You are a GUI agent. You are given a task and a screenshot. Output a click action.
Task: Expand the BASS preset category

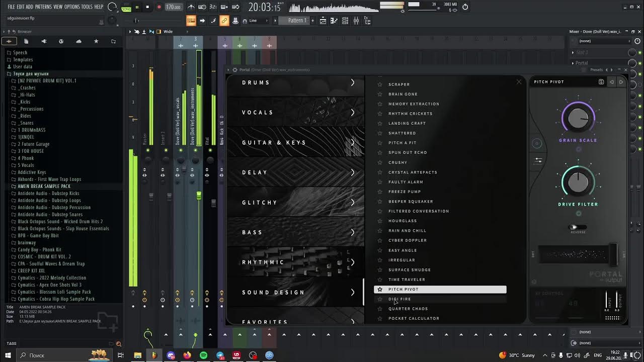coord(296,232)
